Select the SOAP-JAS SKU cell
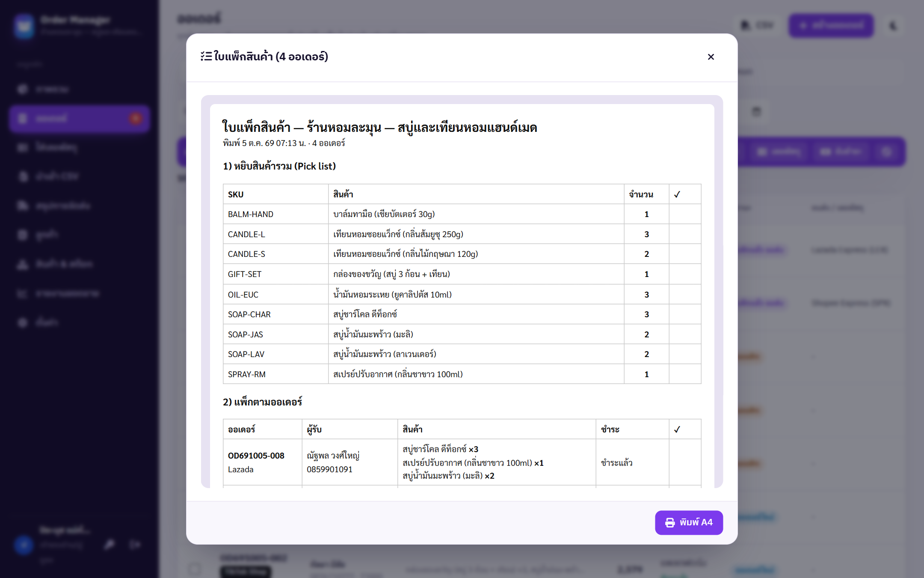The image size is (924, 578). 275,334
